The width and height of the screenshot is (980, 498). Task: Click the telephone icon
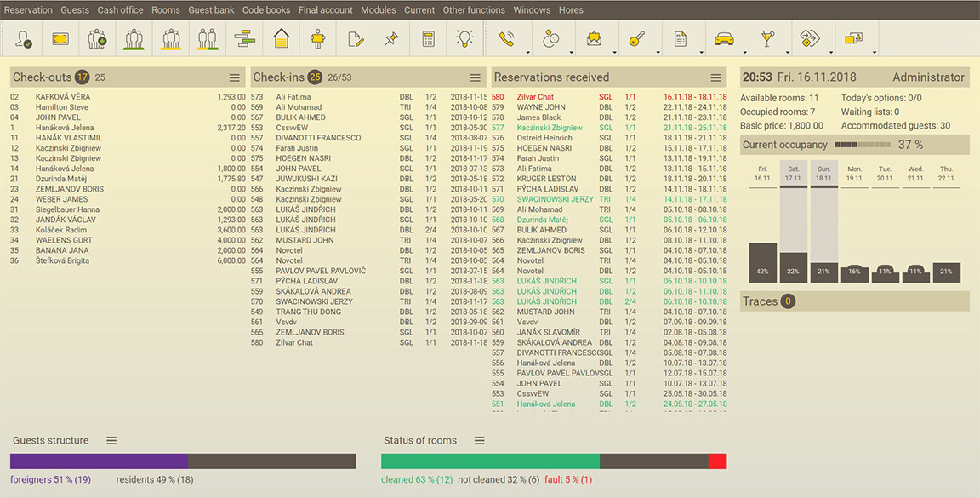pos(507,39)
